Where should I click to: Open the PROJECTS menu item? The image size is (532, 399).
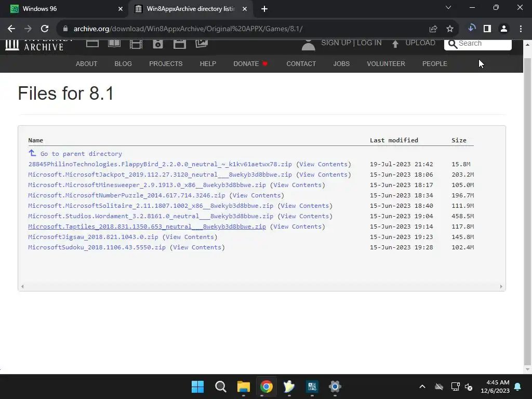(166, 64)
